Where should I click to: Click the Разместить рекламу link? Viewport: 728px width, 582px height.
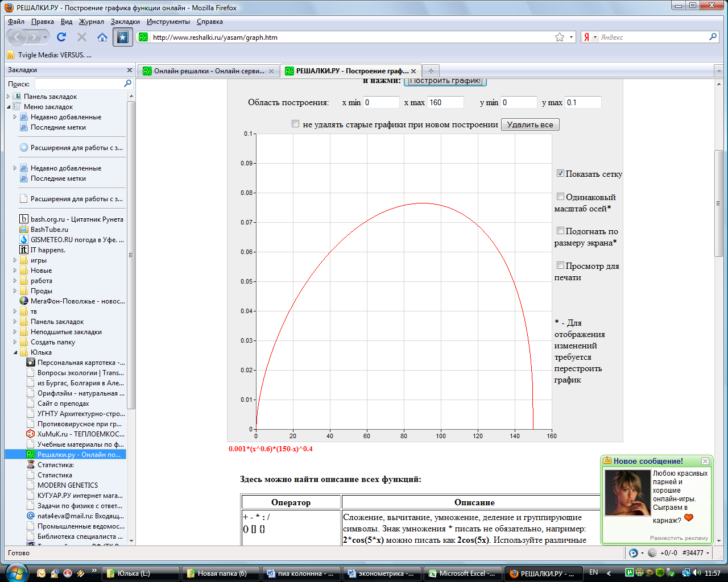(679, 538)
